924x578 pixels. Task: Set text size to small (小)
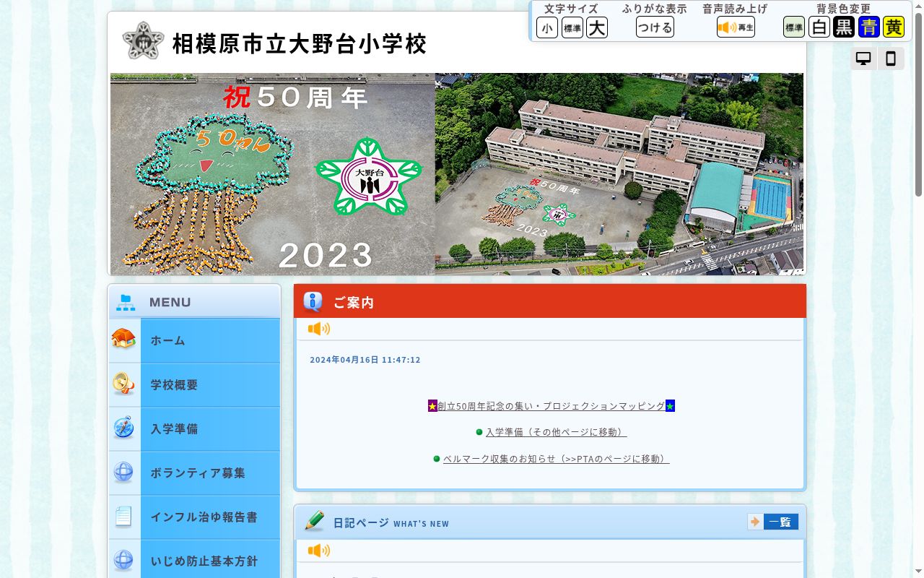point(547,27)
